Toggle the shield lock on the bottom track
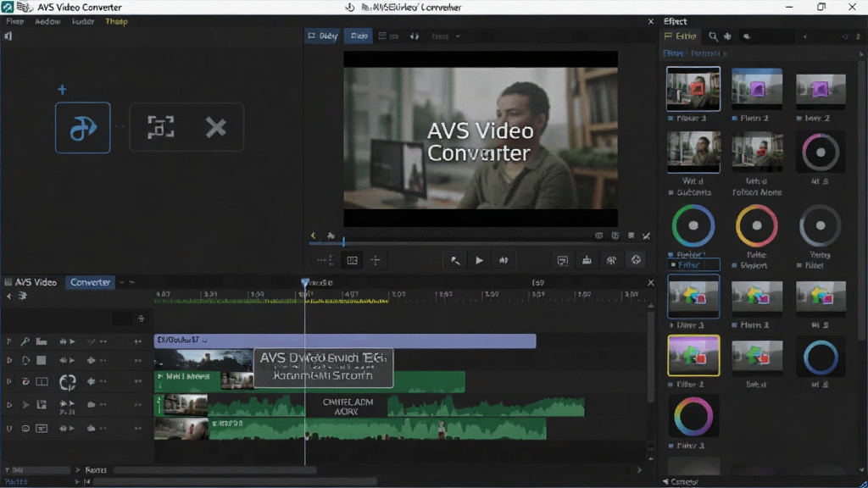The height and width of the screenshot is (488, 868). click(x=8, y=428)
